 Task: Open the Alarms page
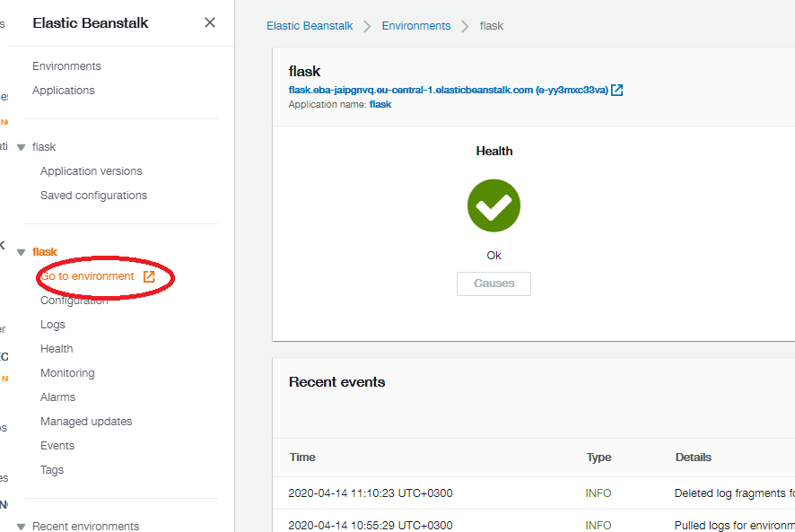pos(57,397)
